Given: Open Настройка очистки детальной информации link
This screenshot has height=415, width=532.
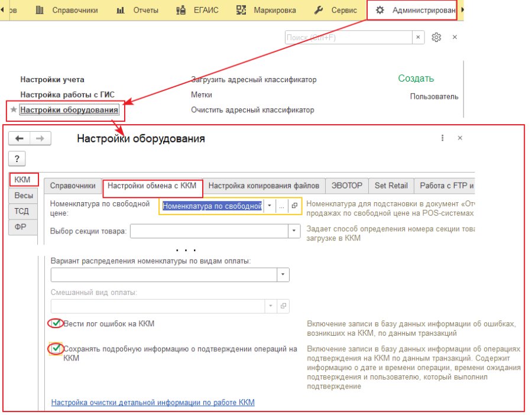Looking at the screenshot, I should [153, 403].
